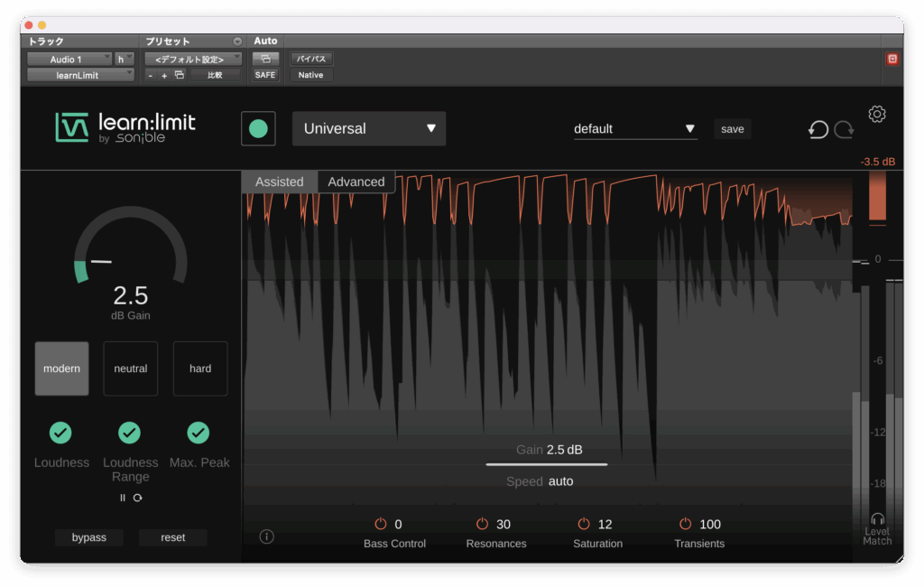Open the Universal profile dropdown
This screenshot has height=587, width=924.
pyautogui.click(x=369, y=128)
